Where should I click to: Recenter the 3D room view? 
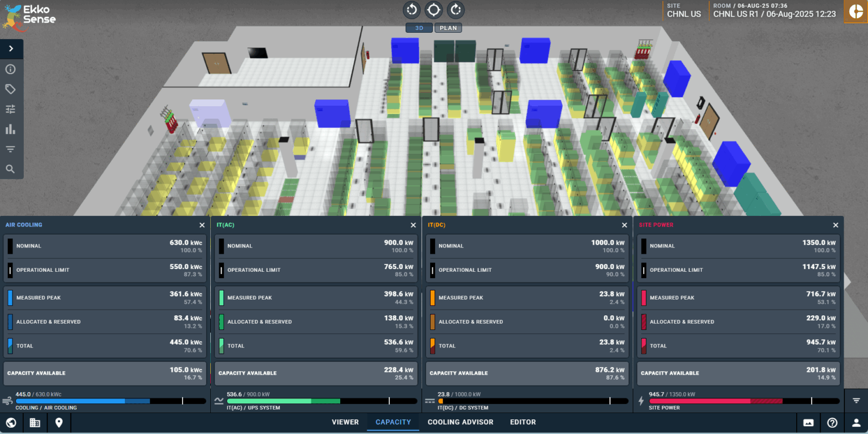click(x=433, y=10)
